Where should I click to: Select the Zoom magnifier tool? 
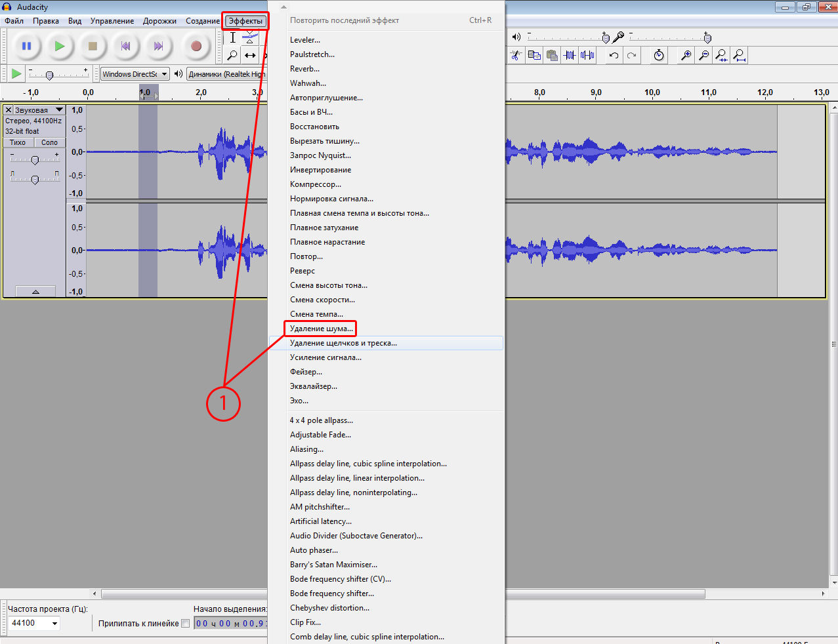(232, 56)
